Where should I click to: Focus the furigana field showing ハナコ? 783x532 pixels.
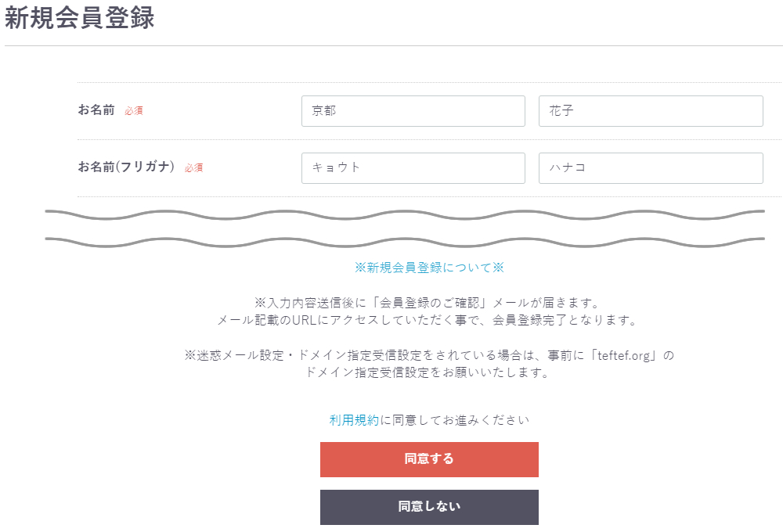click(x=651, y=168)
